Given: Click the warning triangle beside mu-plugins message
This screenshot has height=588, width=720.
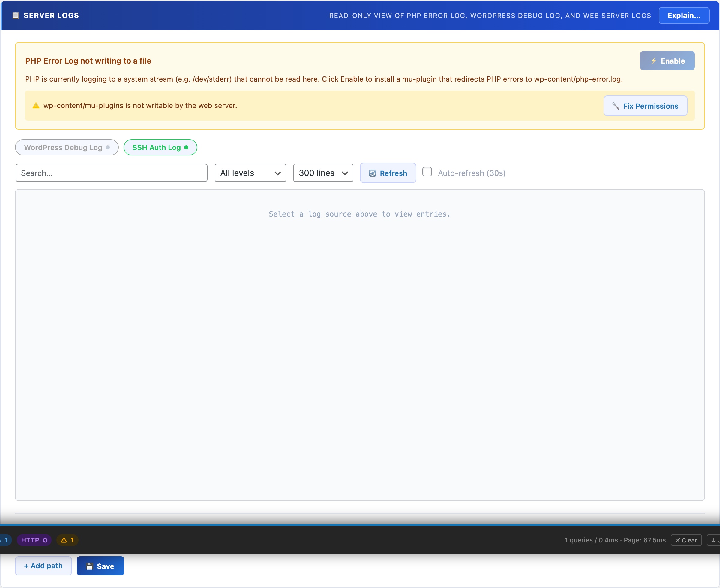Looking at the screenshot, I should pyautogui.click(x=36, y=105).
